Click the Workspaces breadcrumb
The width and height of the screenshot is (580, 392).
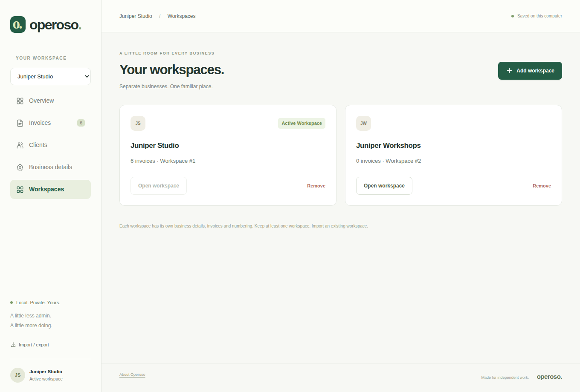click(x=181, y=16)
